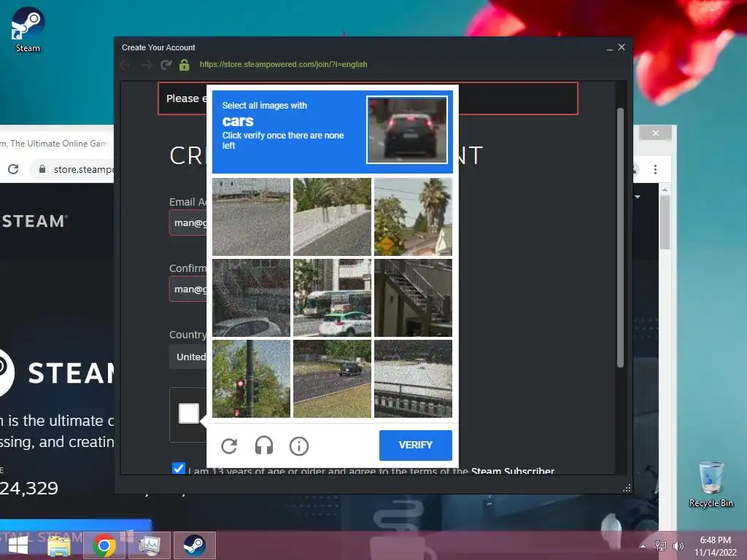Screen dimensions: 747x560
Task: Open the Country of residence dropdown
Action: tap(188, 357)
